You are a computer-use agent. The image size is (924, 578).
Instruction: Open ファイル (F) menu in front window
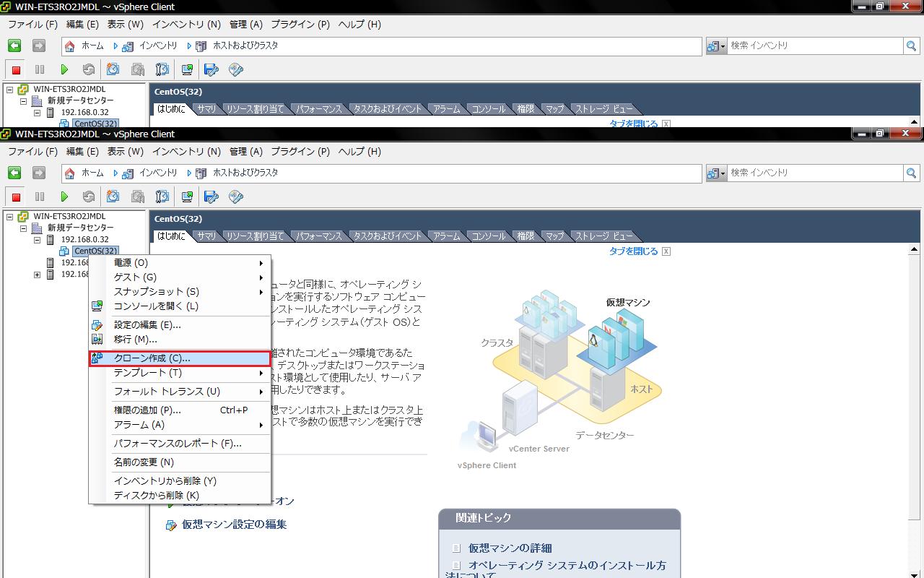[x=32, y=152]
